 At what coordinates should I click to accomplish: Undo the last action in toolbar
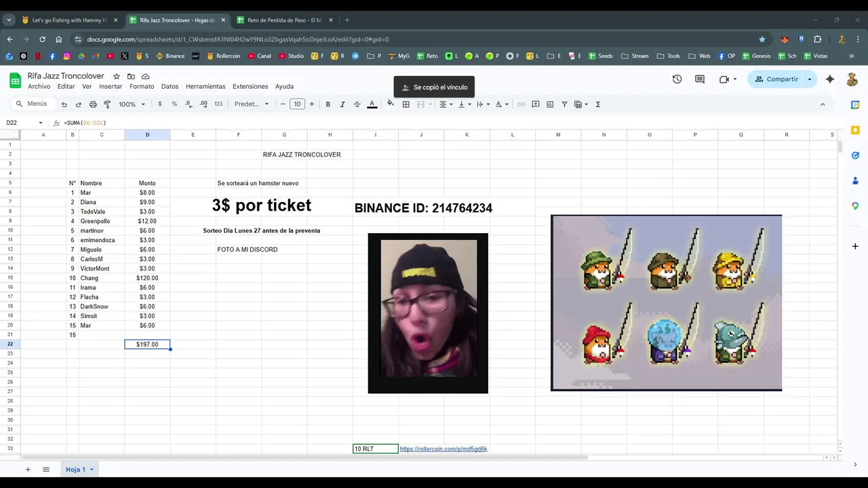pyautogui.click(x=64, y=104)
